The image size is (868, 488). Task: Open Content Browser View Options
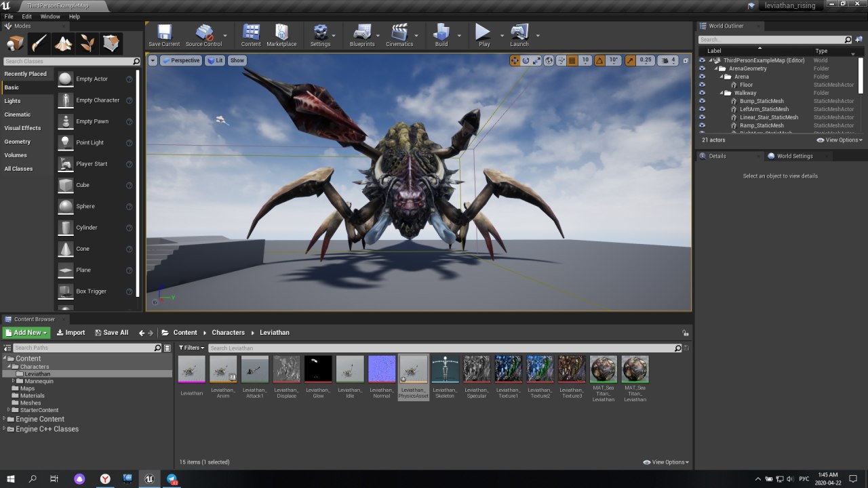(666, 462)
